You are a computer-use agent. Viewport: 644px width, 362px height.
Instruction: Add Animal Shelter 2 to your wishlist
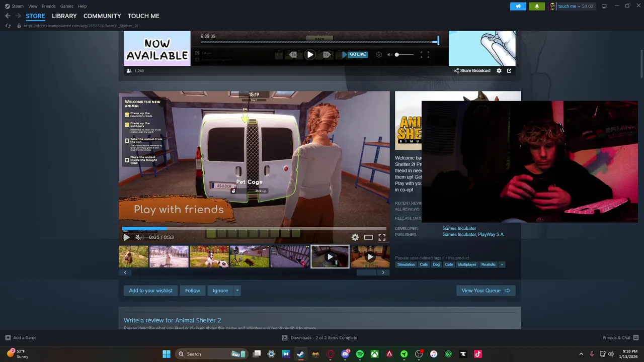click(x=150, y=291)
